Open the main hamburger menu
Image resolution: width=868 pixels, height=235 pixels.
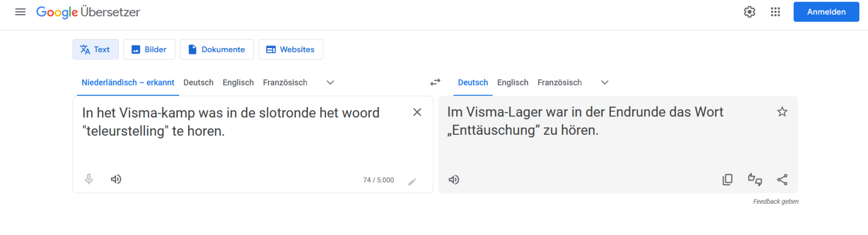tap(21, 12)
